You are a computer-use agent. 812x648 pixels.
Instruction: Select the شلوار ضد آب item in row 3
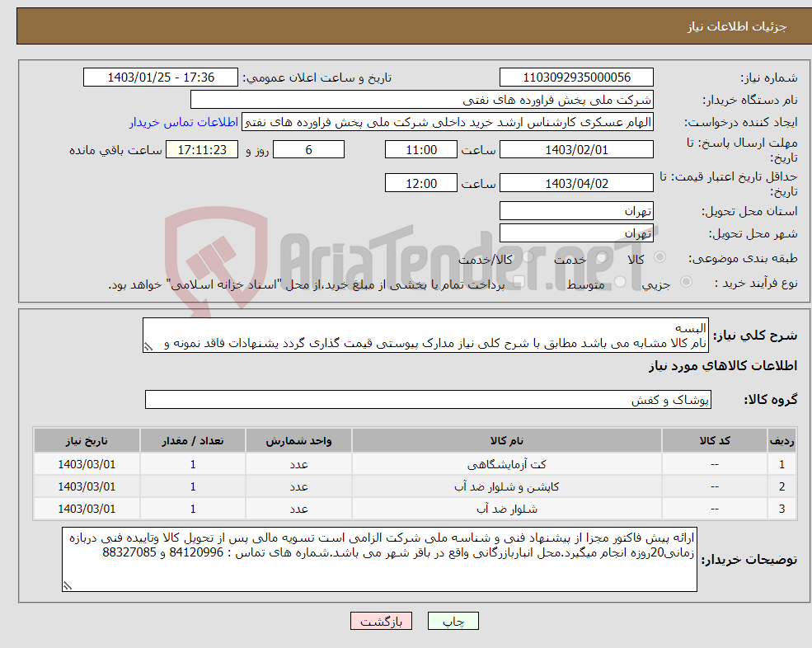(x=506, y=509)
